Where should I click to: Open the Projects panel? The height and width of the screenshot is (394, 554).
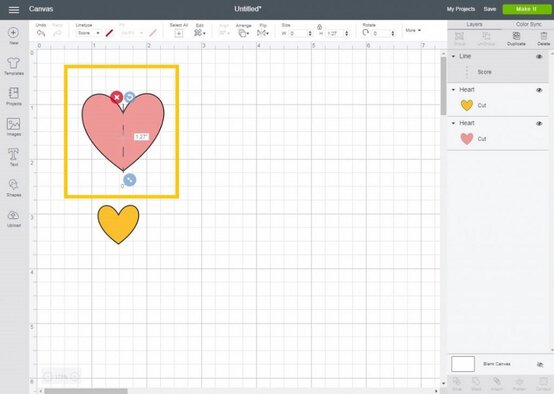pos(13,96)
